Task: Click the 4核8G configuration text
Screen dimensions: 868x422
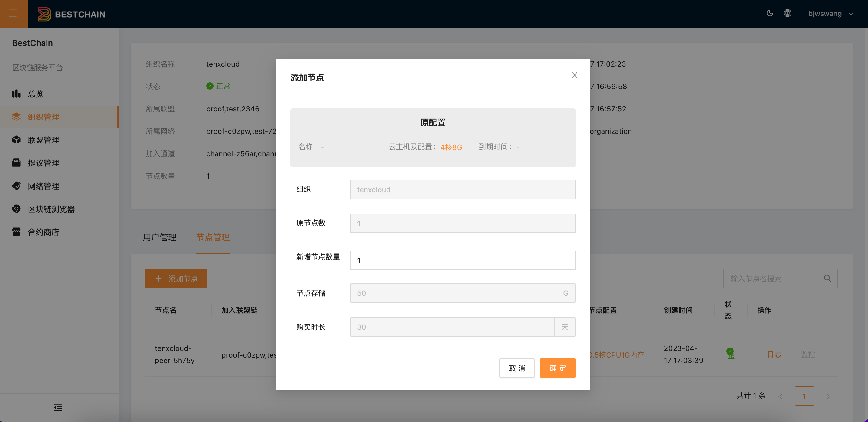Action: pyautogui.click(x=451, y=147)
